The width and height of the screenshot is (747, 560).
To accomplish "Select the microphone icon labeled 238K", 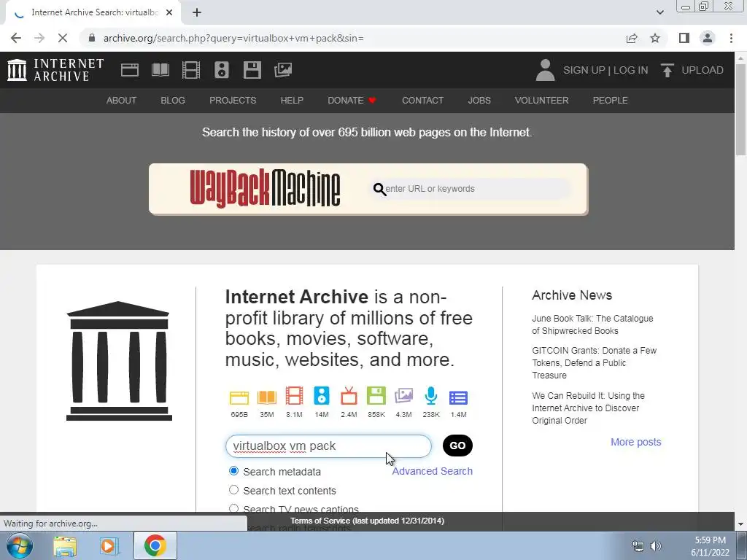I will click(431, 396).
